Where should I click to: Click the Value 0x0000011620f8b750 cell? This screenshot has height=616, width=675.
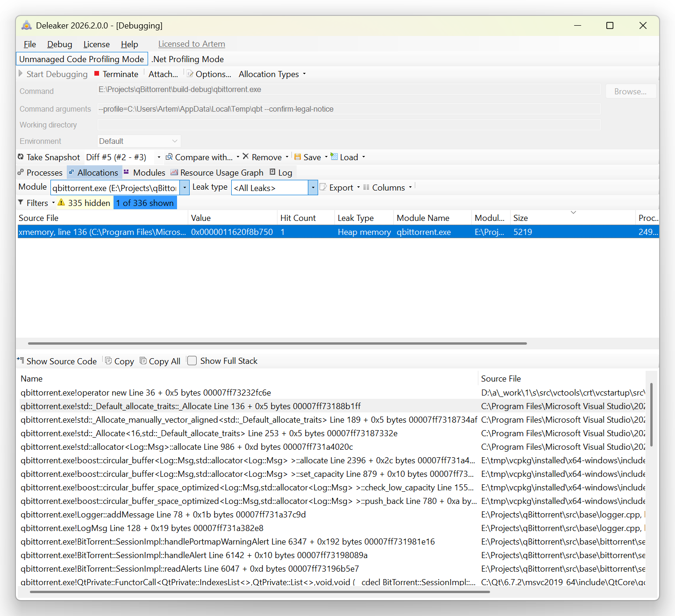coord(232,232)
